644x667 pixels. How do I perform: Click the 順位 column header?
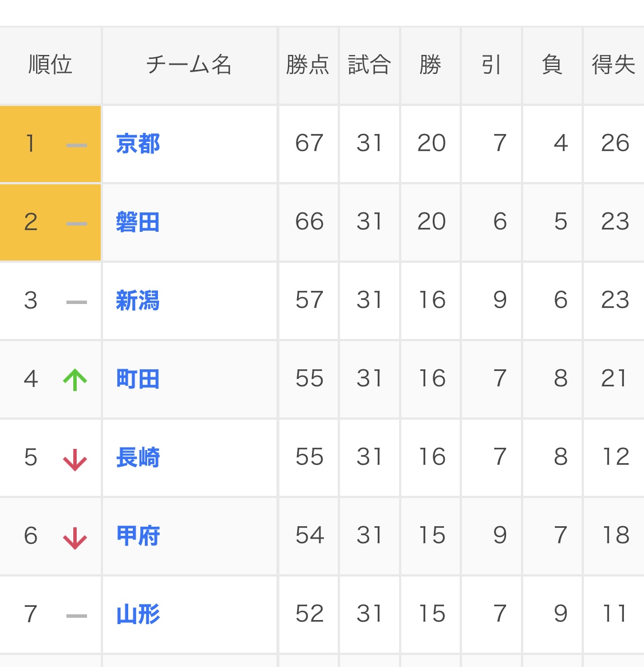(x=50, y=65)
